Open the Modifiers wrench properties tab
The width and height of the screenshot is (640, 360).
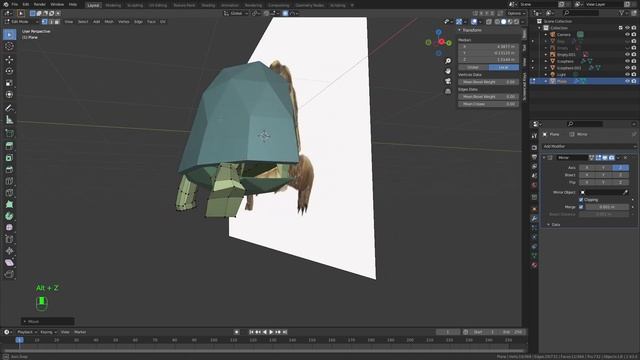click(x=534, y=218)
